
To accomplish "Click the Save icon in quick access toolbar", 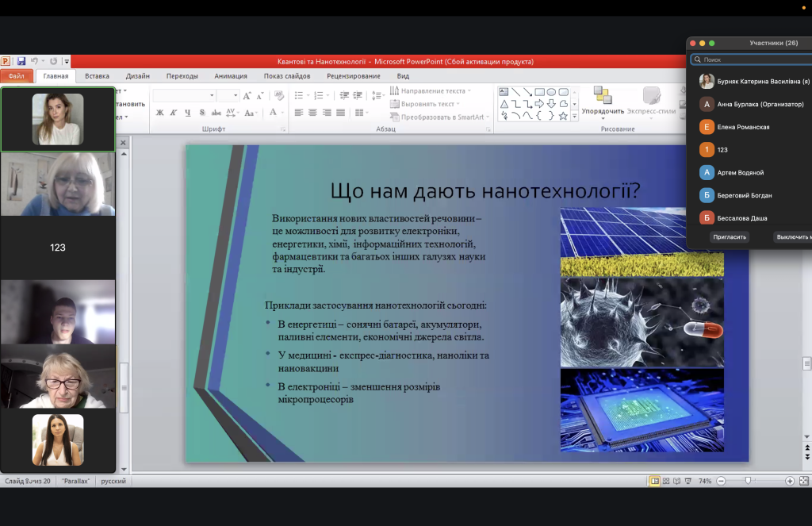I will (21, 61).
